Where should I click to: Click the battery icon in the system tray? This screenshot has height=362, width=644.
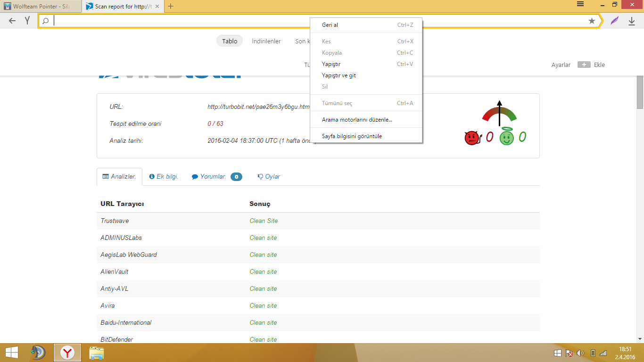coord(593,353)
